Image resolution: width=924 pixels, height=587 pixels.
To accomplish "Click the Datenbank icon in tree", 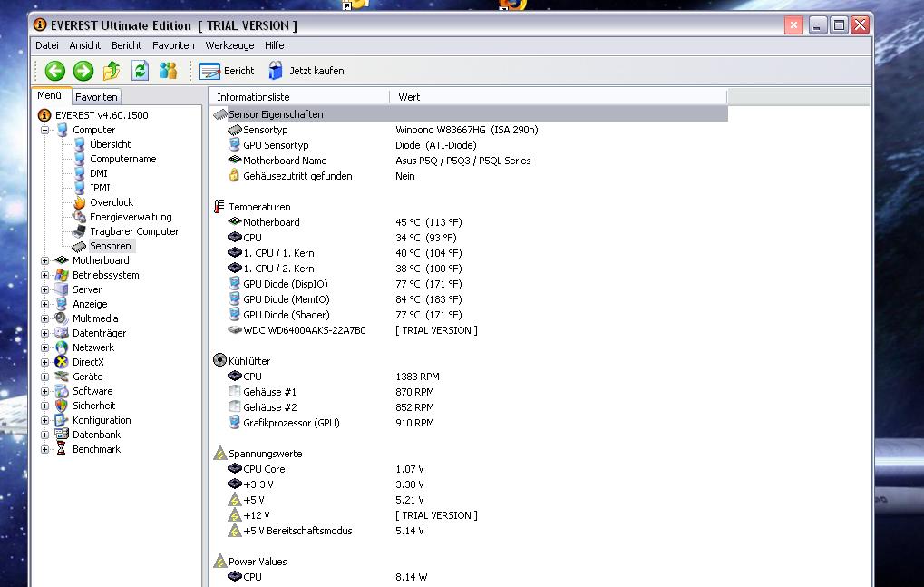I will [62, 435].
